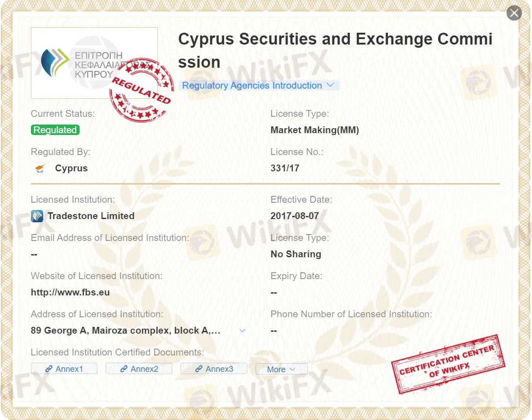Click the Tradestone Limited logo icon
The height and width of the screenshot is (420, 532).
tap(37, 216)
